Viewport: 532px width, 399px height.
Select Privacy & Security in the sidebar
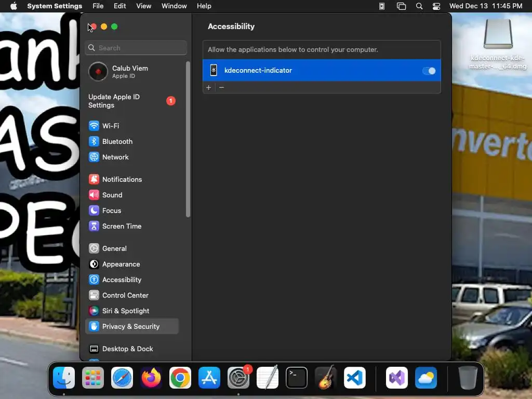[131, 326]
